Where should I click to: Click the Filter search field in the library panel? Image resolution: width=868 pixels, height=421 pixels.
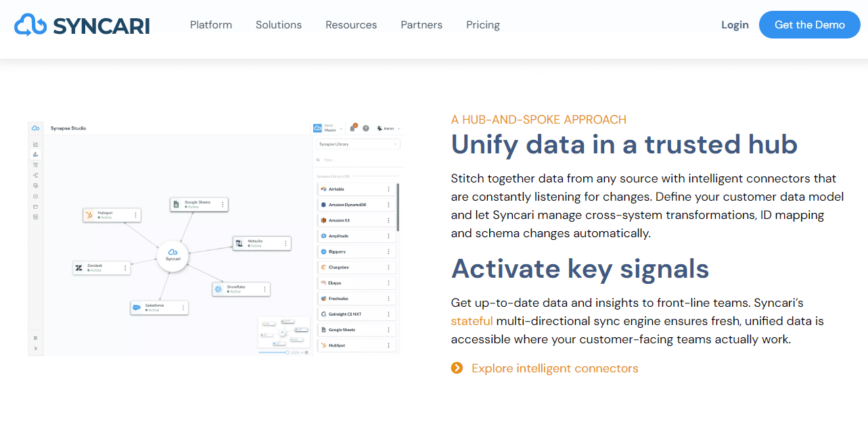359,160
